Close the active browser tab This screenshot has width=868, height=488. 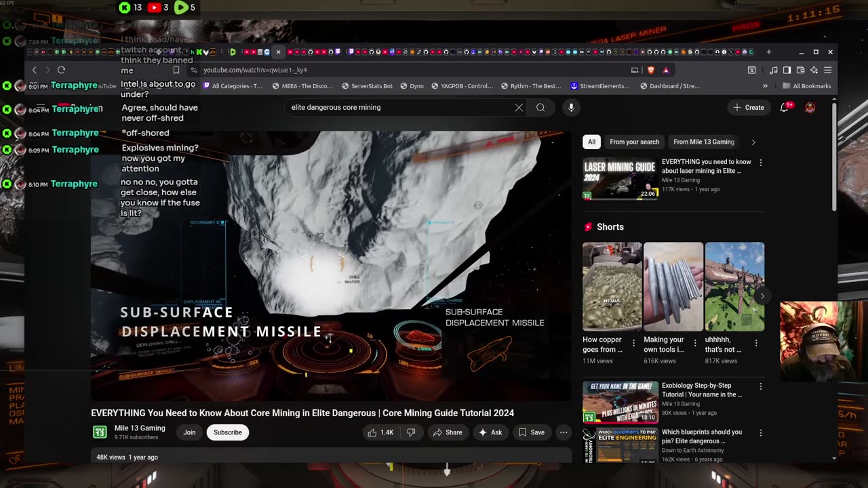pos(278,52)
